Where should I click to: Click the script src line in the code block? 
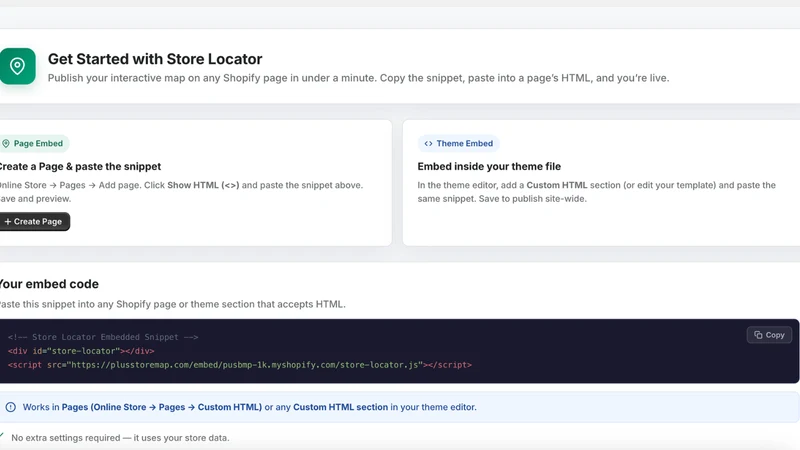coord(240,365)
